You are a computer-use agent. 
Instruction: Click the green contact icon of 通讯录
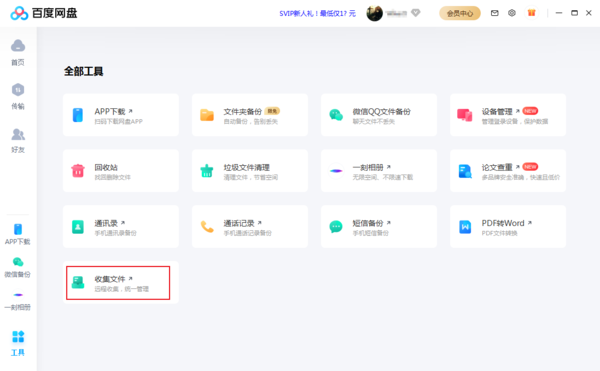[x=78, y=226]
